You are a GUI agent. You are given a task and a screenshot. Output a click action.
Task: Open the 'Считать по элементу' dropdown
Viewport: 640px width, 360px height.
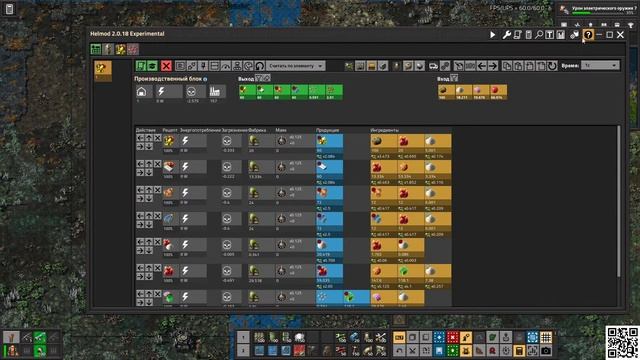tap(296, 66)
